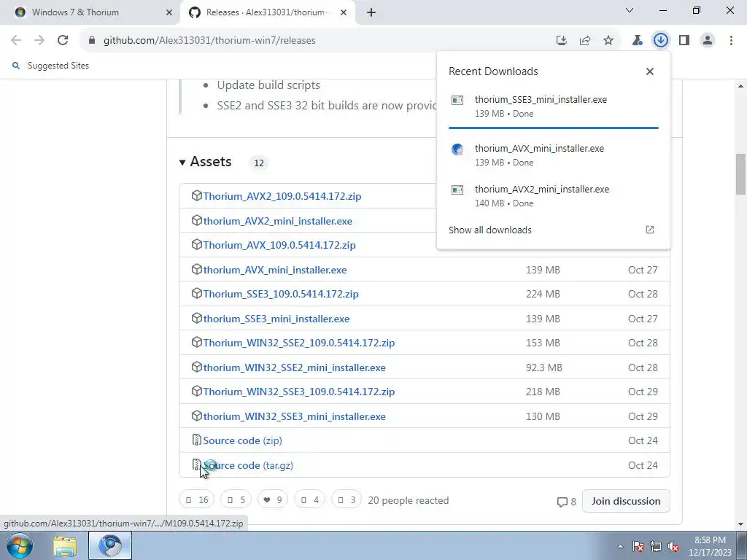Click the muted volume tray icon
Image resolution: width=747 pixels, height=560 pixels.
673,546
